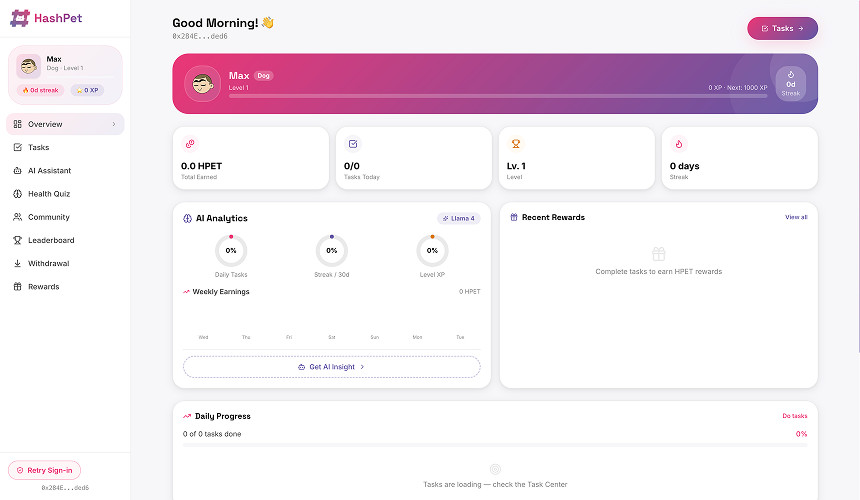Click the Get AI Insight button
This screenshot has height=500, width=860.
(x=331, y=367)
